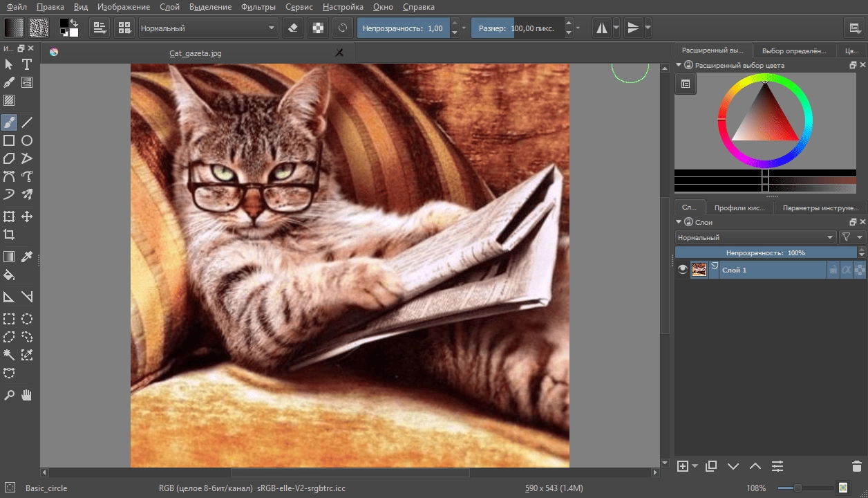Toggle horizontal mirror tool
This screenshot has width=868, height=498.
pos(603,28)
